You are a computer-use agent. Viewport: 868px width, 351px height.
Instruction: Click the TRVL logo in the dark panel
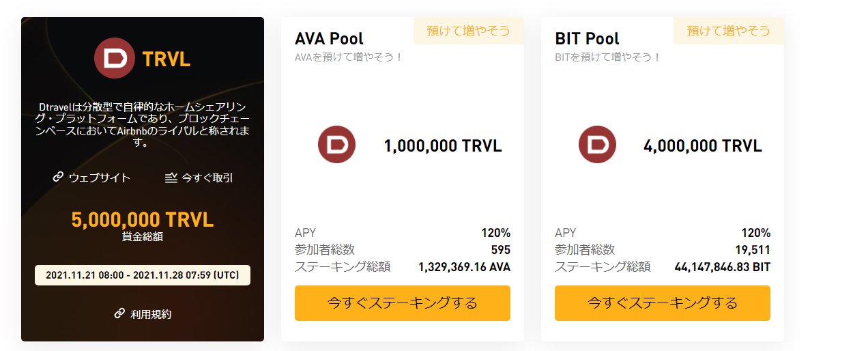click(x=114, y=58)
